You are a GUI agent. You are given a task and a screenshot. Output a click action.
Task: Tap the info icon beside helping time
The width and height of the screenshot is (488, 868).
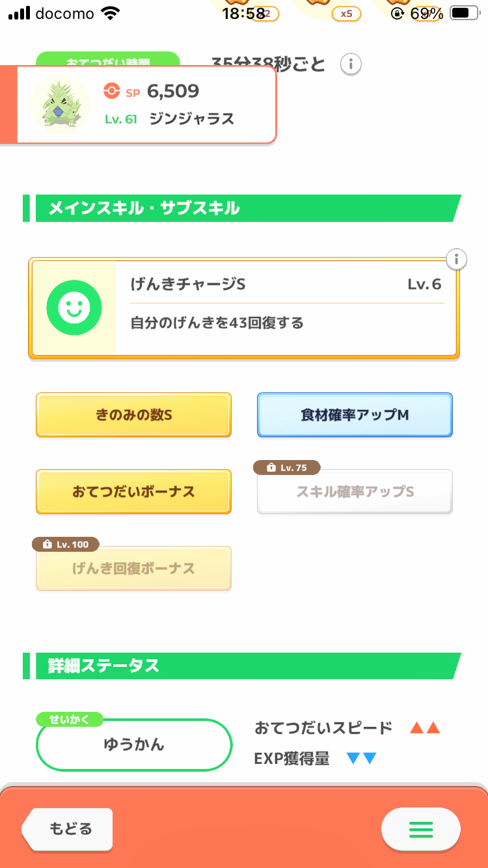point(351,64)
